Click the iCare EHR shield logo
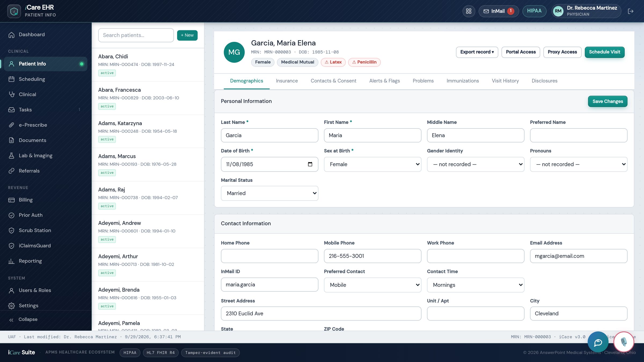 click(x=14, y=11)
